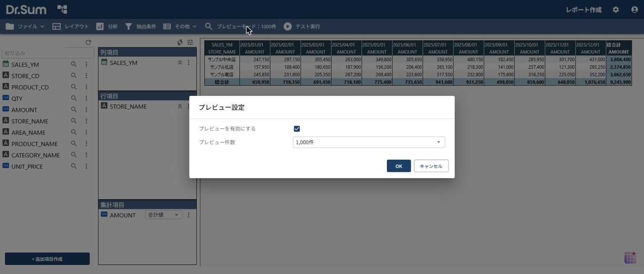Click the data model icon beside Dr.Sum logo
644x274 pixels.
point(62,9)
